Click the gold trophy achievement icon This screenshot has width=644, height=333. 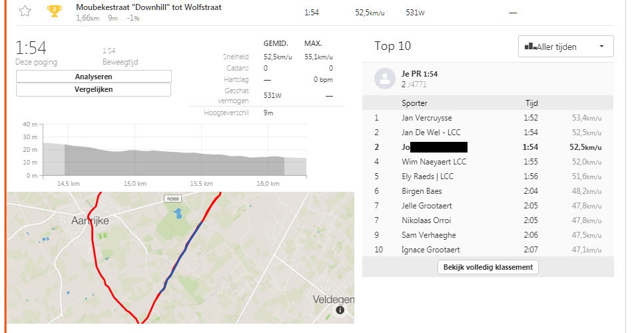point(55,11)
